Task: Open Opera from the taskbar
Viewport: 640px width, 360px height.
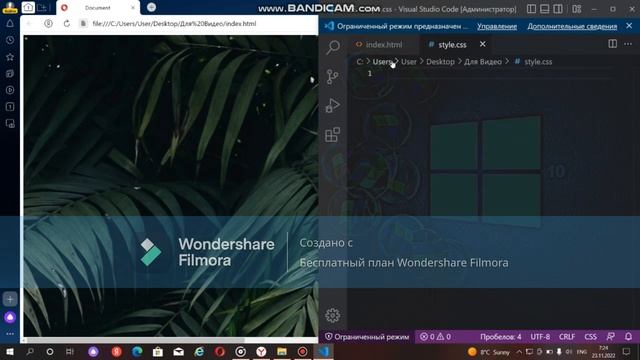Action: pyautogui.click(x=220, y=351)
